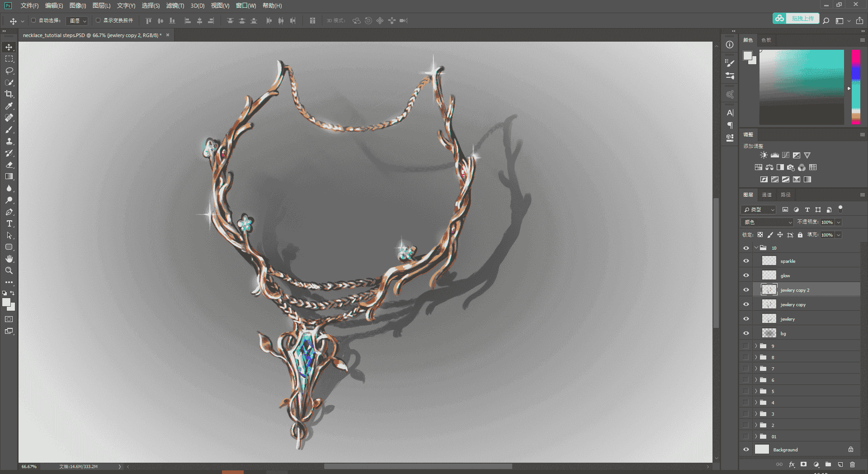This screenshot has height=474, width=868.
Task: Select the Pen tool
Action: [x=9, y=212]
